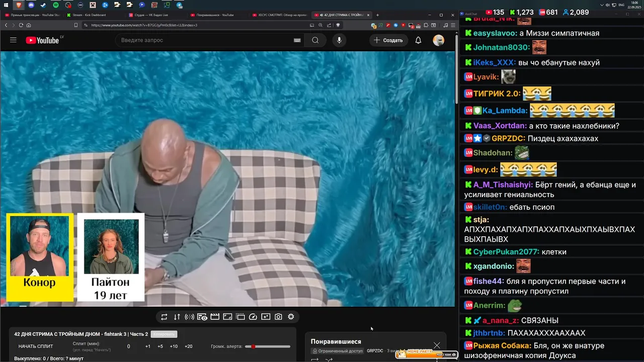Switch to the Понравившиеся - YouTube tab

(x=216, y=15)
